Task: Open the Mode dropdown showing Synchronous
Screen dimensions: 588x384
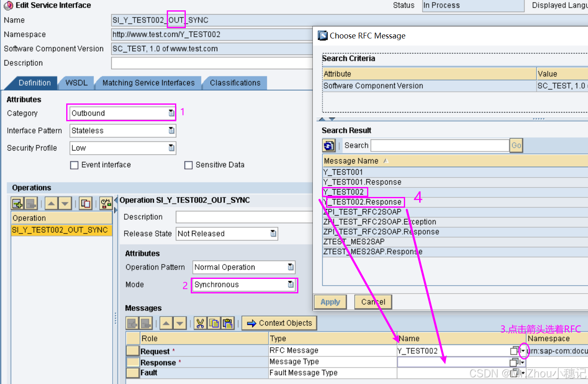Action: 291,285
